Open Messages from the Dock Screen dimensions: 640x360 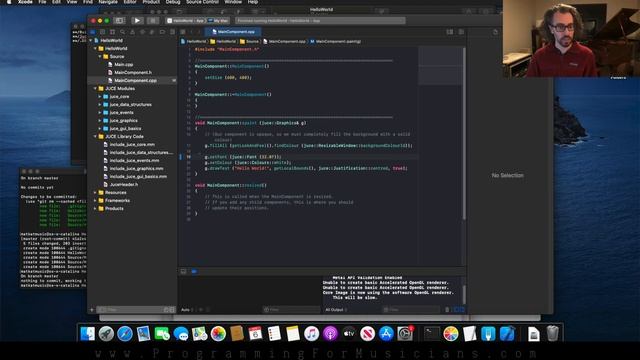[x=181, y=333]
